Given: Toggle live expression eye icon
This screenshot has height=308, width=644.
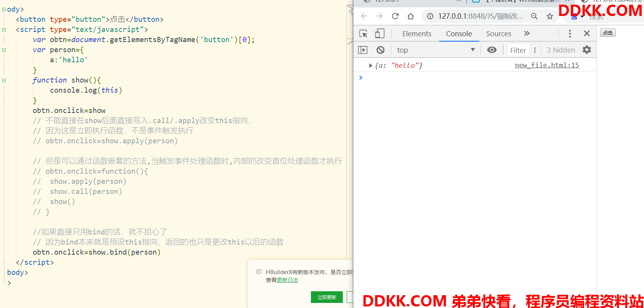Looking at the screenshot, I should 492,50.
